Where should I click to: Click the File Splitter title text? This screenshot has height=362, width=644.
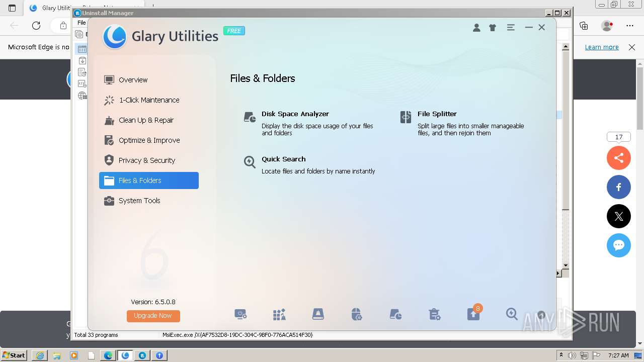tap(437, 114)
